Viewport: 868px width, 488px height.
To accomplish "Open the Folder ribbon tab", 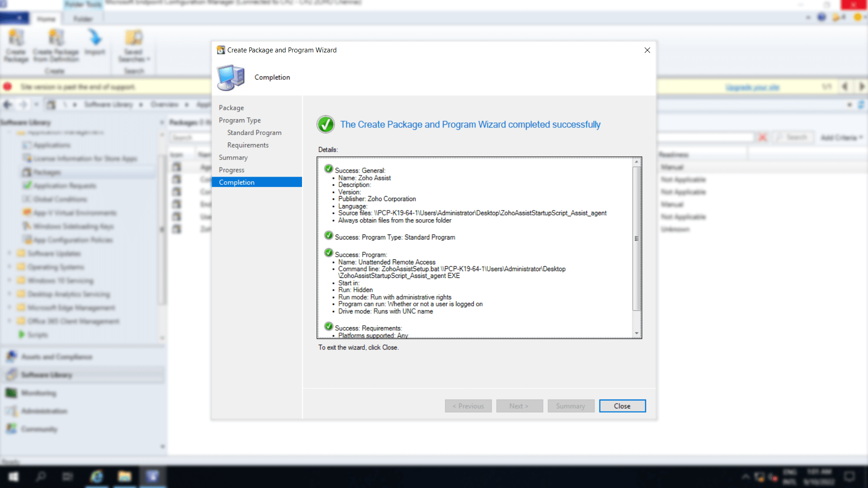I will coord(83,19).
